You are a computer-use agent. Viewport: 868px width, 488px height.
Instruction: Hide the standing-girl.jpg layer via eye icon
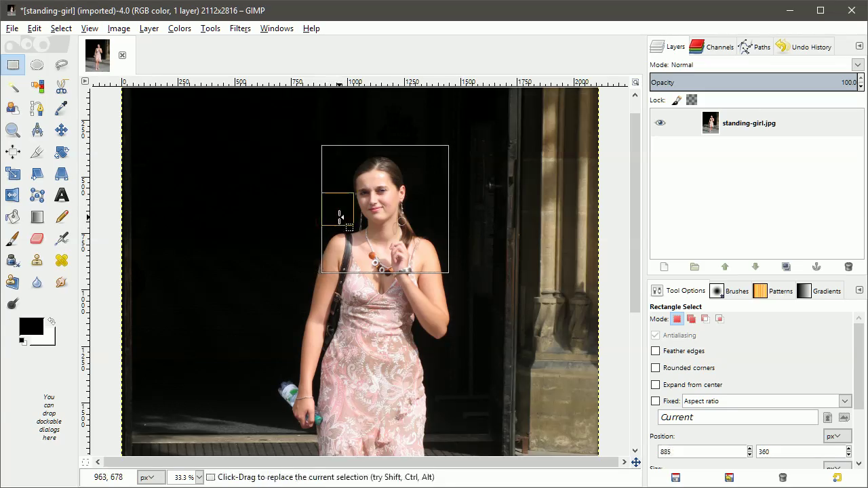click(660, 123)
